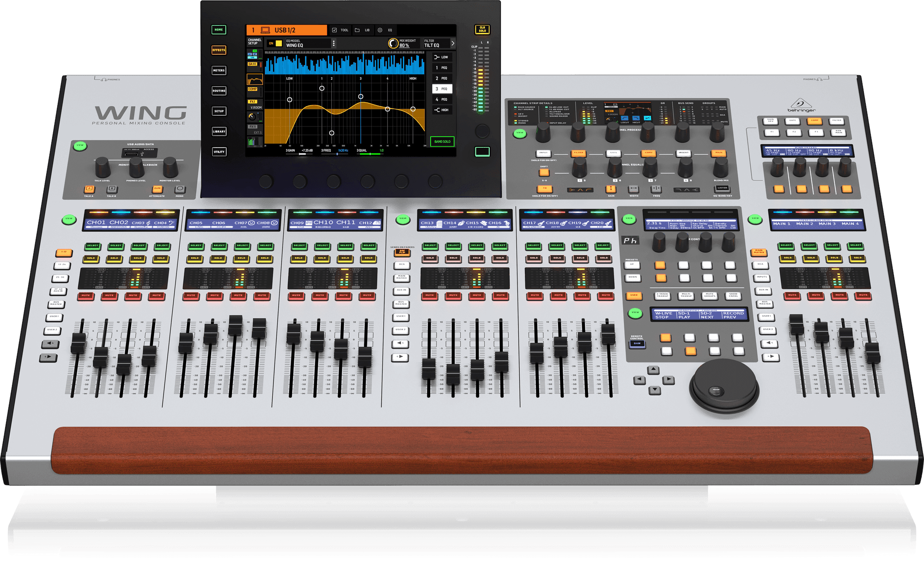Toggle the EQ ON switch on touchscreen

pyautogui.click(x=275, y=43)
